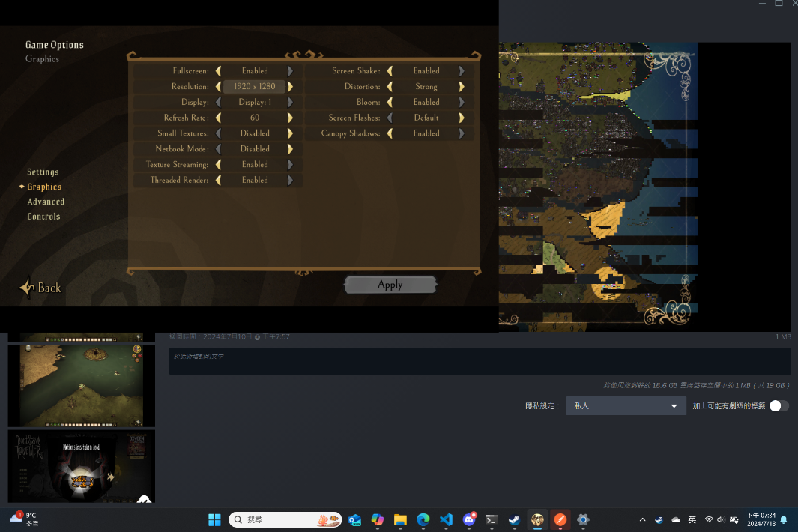The height and width of the screenshot is (532, 798).
Task: Click left arrow for Fullscreen option
Action: (218, 70)
